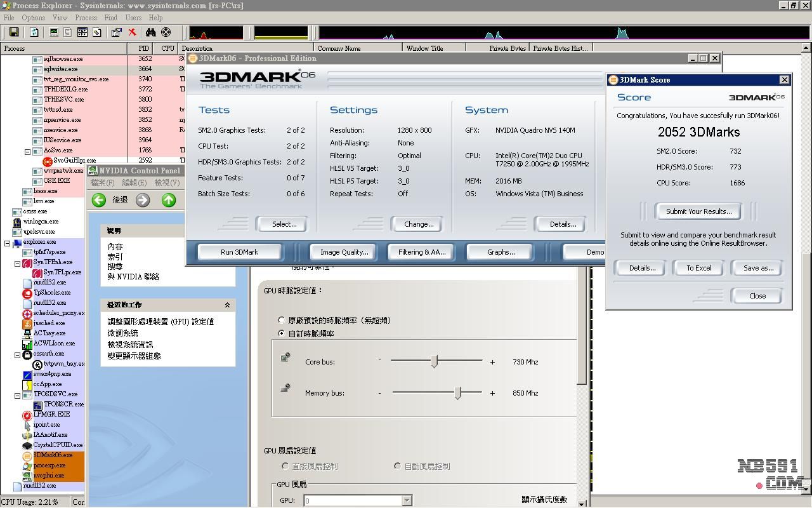This screenshot has height=508, width=812.
Task: Click the green back arrow in NVIDIA panel
Action: pyautogui.click(x=99, y=200)
